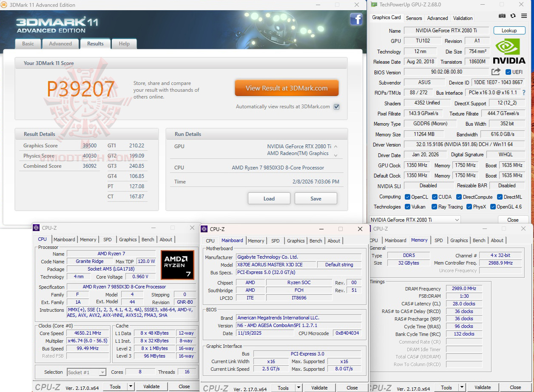534x392 pixels.
Task: Refresh GPU-Z with the refresh icon
Action: pyautogui.click(x=513, y=16)
